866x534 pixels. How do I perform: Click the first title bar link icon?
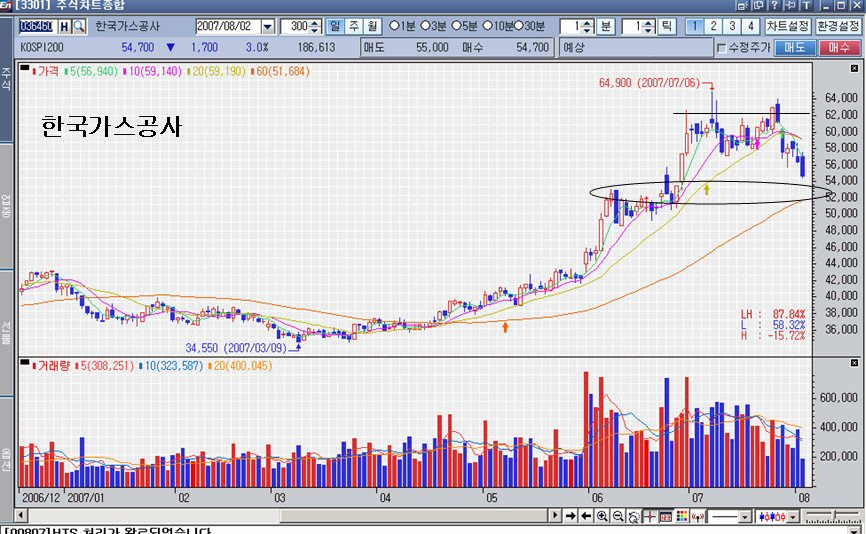(743, 5)
